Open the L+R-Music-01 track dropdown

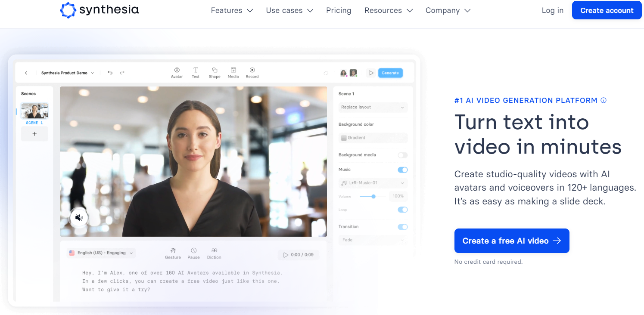(x=373, y=183)
